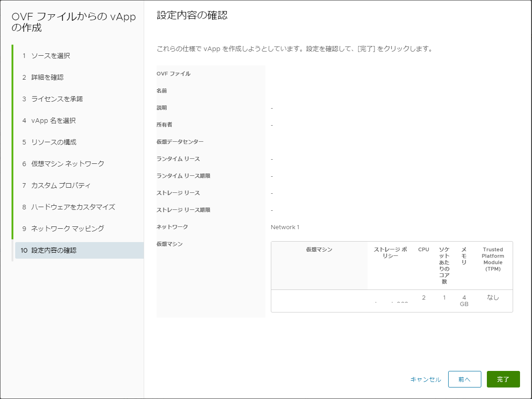Image resolution: width=532 pixels, height=399 pixels.
Task: Click the CPU column header
Action: click(x=423, y=249)
